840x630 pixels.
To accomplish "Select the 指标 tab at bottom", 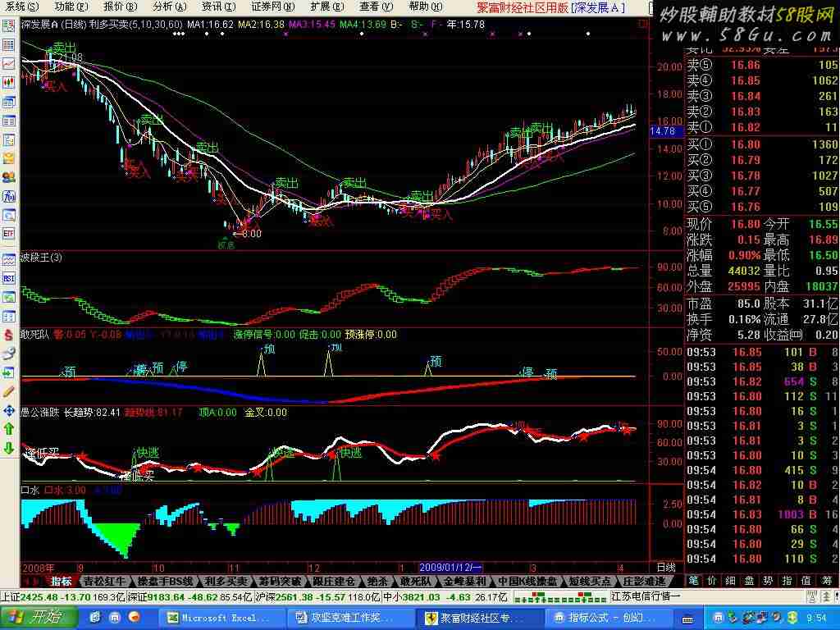I will 62,582.
